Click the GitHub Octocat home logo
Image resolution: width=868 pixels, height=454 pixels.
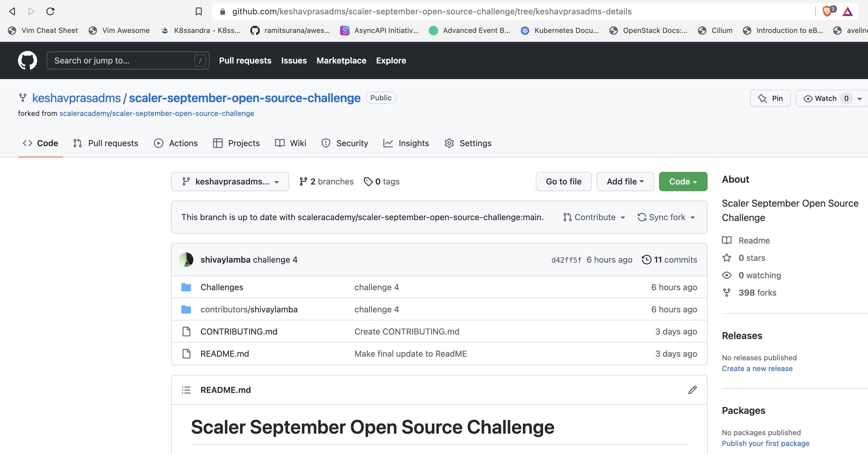point(27,60)
